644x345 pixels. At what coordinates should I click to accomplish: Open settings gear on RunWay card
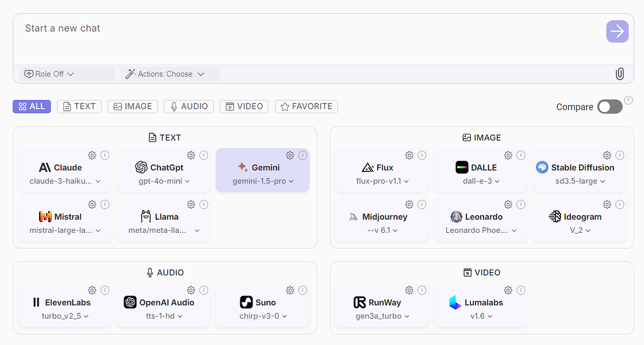(409, 290)
